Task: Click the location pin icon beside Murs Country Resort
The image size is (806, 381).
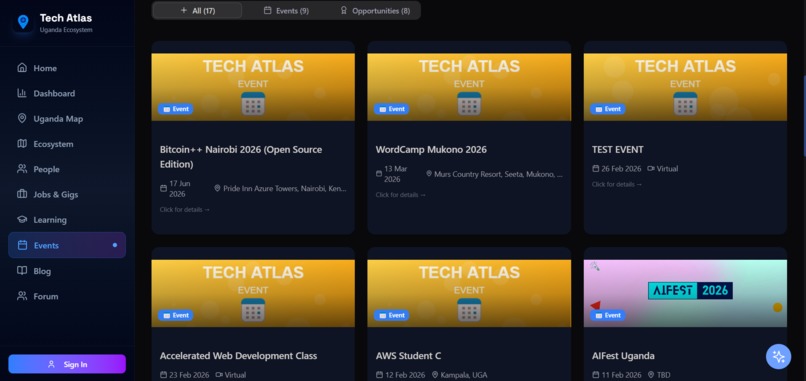Action: click(429, 174)
